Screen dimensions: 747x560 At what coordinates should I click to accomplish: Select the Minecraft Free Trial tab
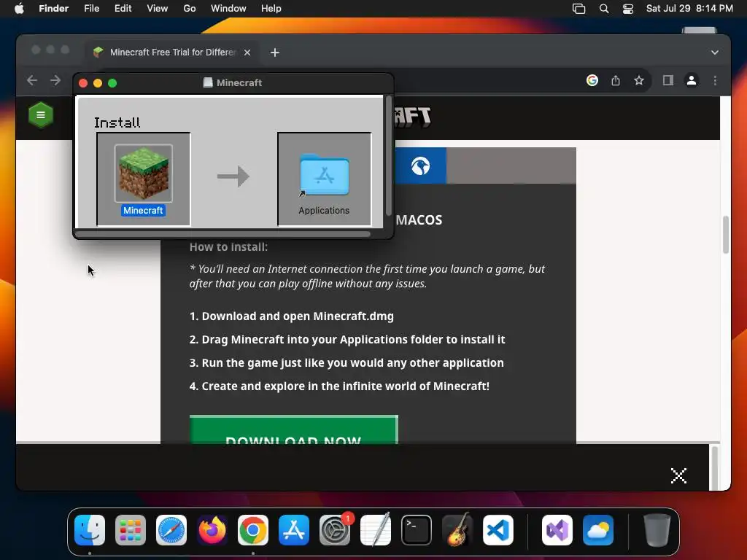(x=172, y=52)
